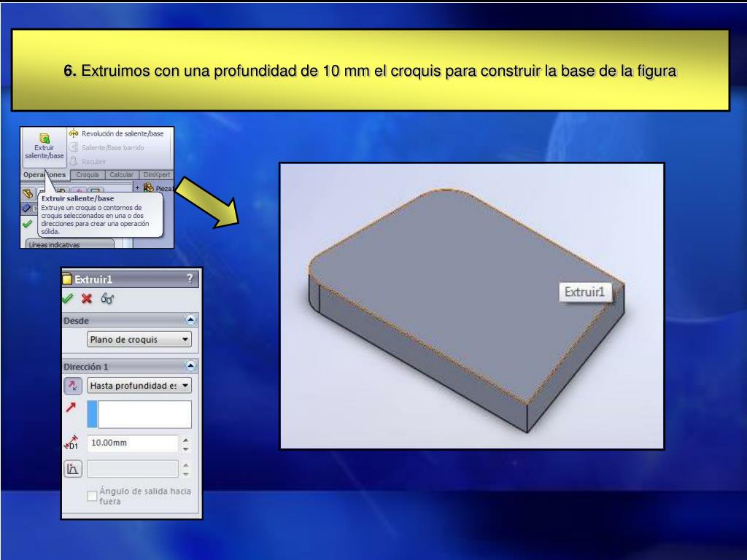The width and height of the screenshot is (747, 560).
Task: Click the Extruir saliente/base tool button
Action: coord(44,146)
